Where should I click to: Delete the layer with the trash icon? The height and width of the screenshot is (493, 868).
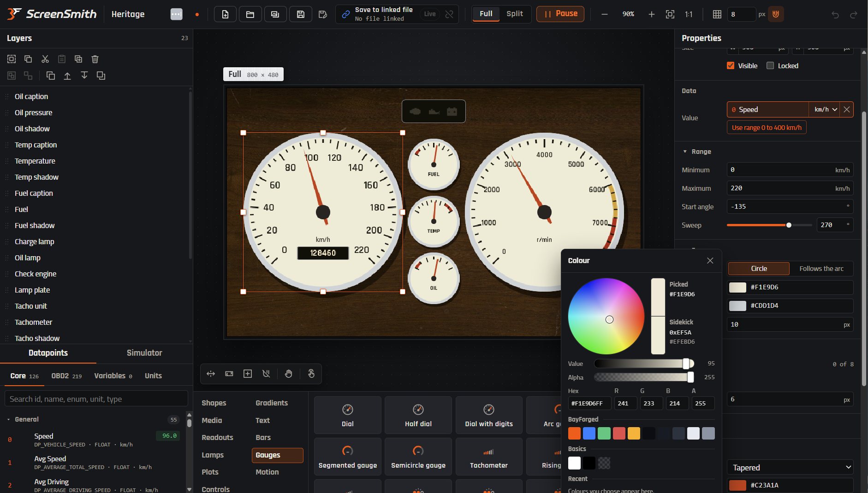click(95, 59)
